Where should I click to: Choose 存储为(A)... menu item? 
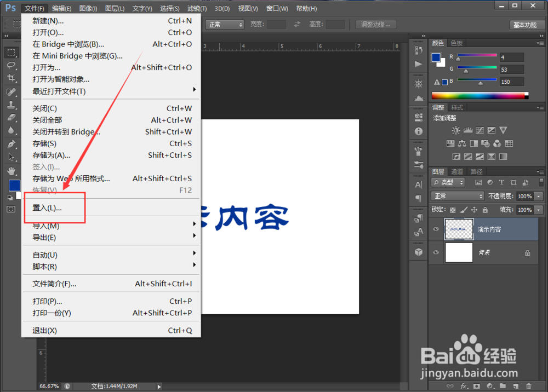click(111, 155)
